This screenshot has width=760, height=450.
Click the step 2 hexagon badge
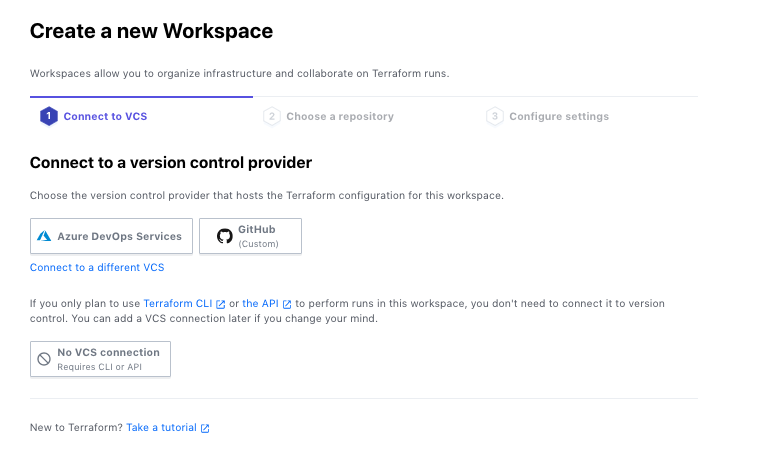[271, 117]
